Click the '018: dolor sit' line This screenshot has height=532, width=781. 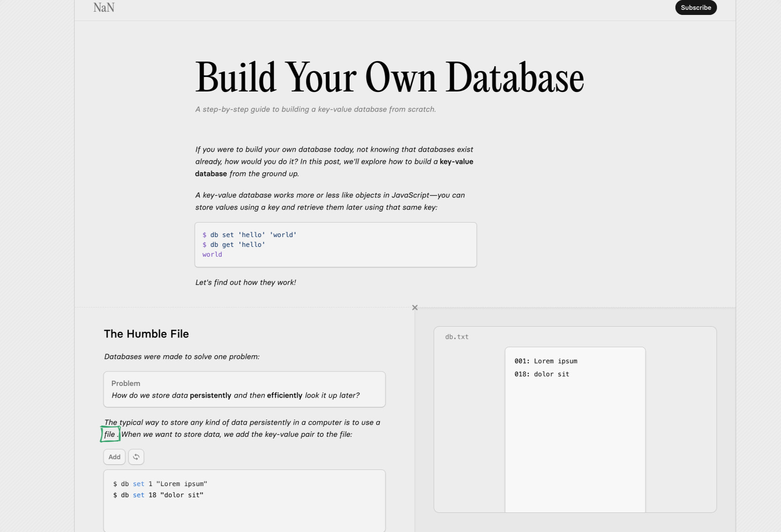542,374
